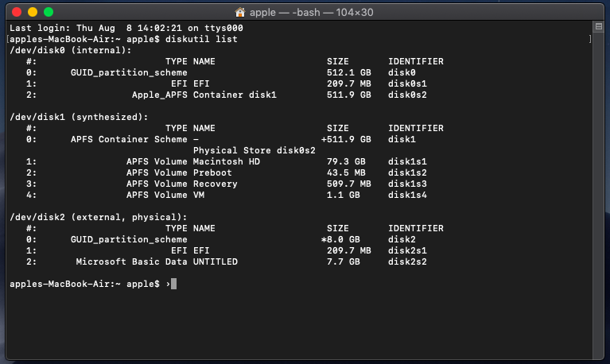Click the '/dev/disk0 (internal)' heading line
The height and width of the screenshot is (364, 610).
[71, 50]
